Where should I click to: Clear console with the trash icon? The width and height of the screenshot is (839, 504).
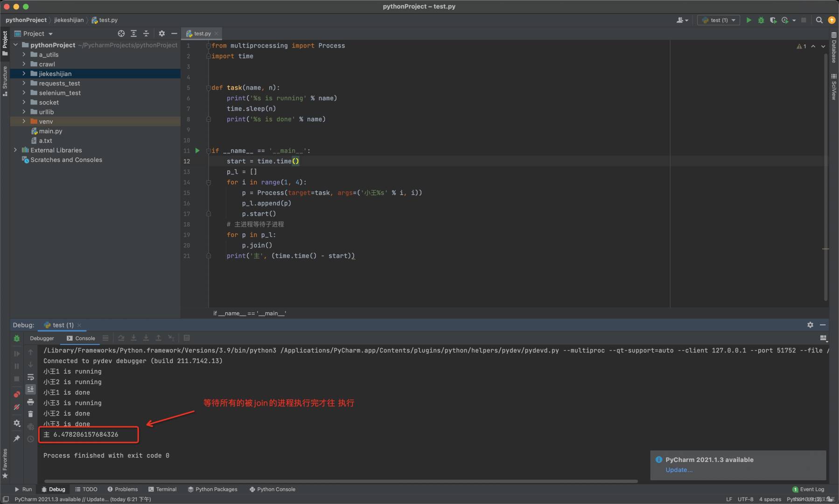tap(30, 414)
